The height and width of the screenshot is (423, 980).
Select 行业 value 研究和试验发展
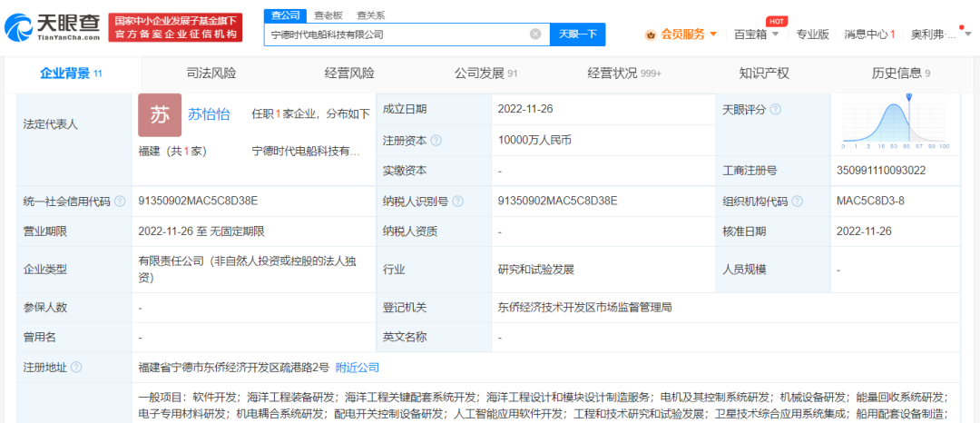pyautogui.click(x=535, y=270)
